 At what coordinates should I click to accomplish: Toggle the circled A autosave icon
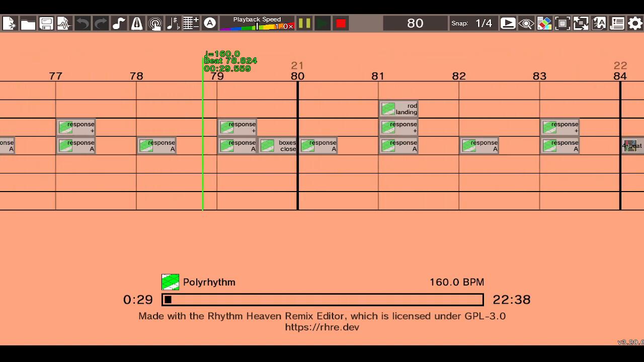coord(210,23)
